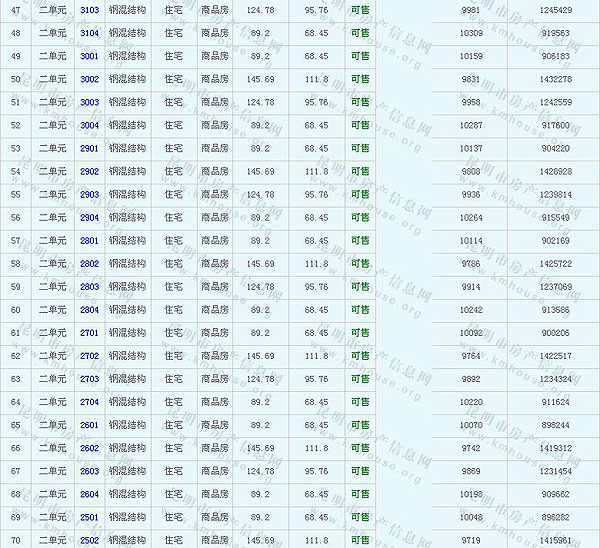Click room 2703 link
Image resolution: width=600 pixels, height=548 pixels.
[x=89, y=379]
